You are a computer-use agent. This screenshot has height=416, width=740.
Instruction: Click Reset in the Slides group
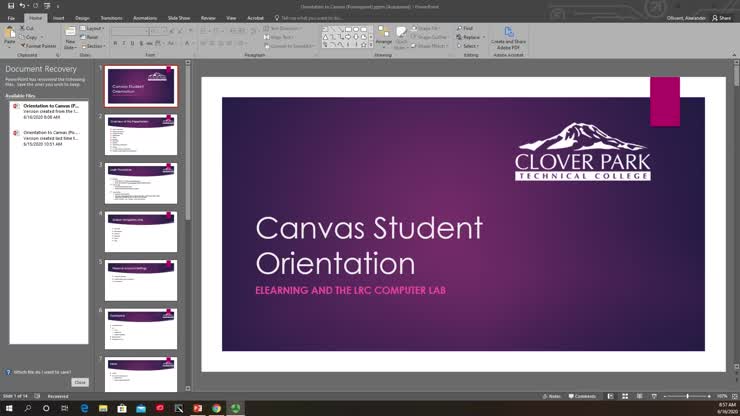pos(89,37)
